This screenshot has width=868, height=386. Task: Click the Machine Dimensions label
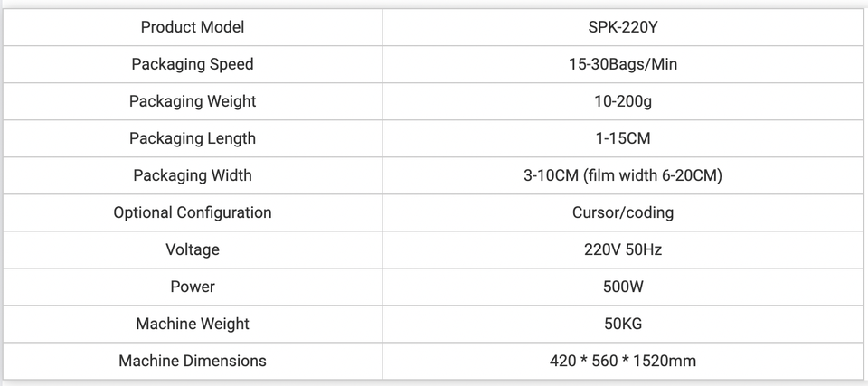(x=193, y=361)
